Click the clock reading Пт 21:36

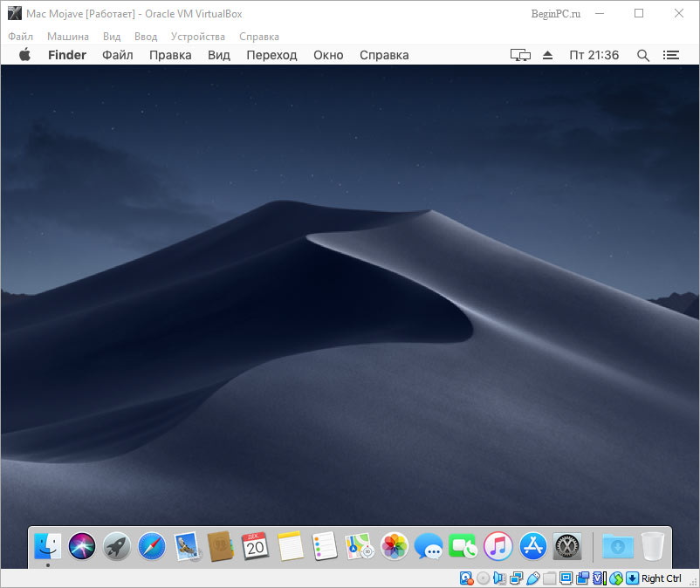(x=594, y=55)
